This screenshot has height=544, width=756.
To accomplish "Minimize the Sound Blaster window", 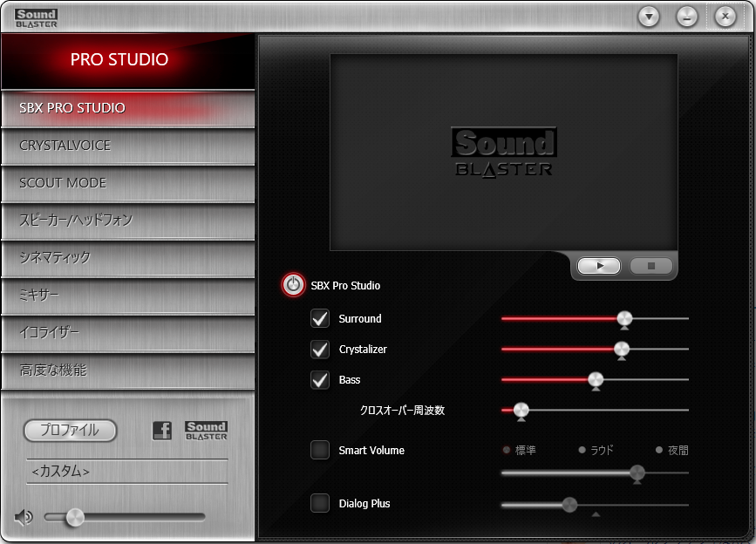I will (687, 17).
